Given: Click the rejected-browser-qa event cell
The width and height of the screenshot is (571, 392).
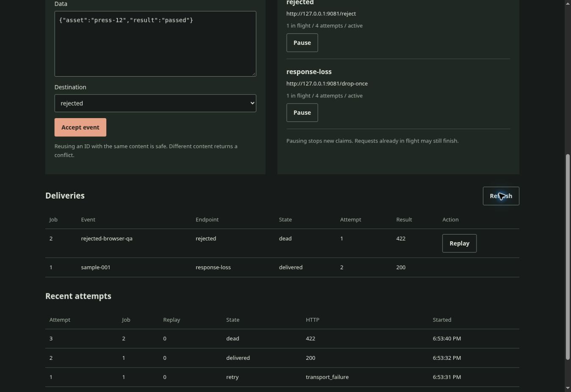Looking at the screenshot, I should (x=107, y=238).
